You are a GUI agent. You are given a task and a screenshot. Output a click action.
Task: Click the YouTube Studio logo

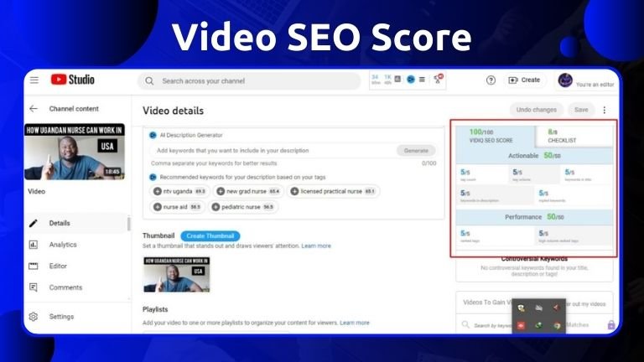72,80
